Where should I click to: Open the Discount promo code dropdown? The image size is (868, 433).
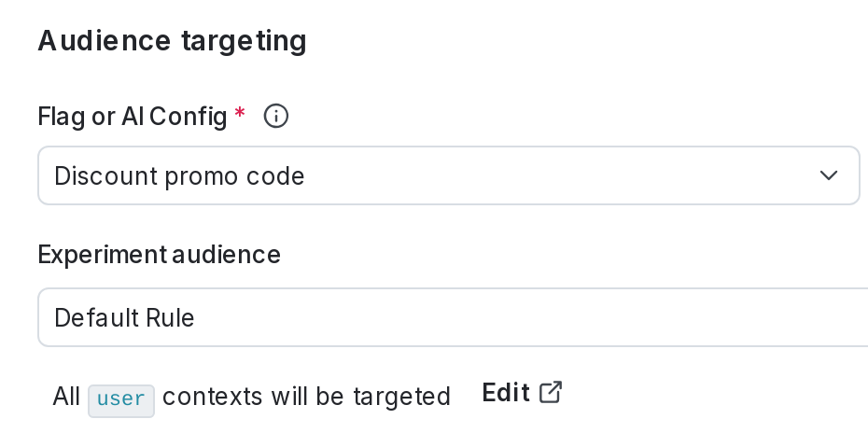[448, 175]
